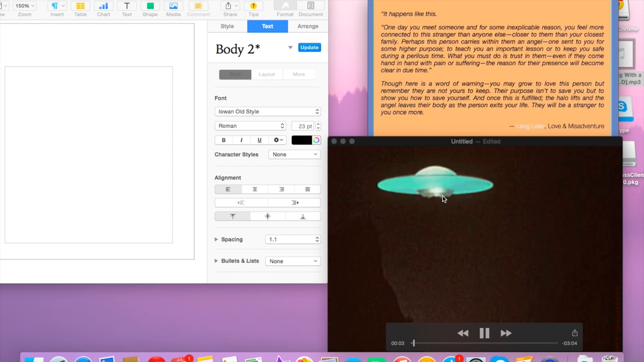This screenshot has height=362, width=644.
Task: Pause the video playback
Action: tap(484, 333)
